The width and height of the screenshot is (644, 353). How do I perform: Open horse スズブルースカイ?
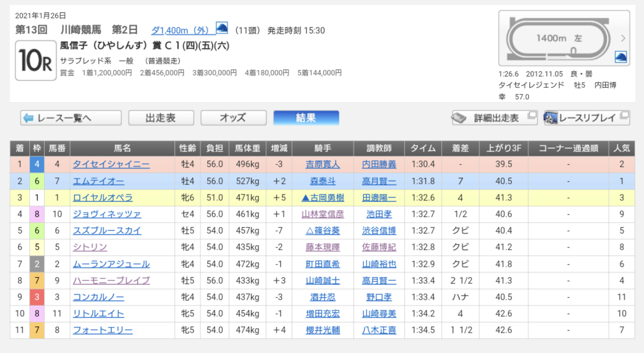pos(107,231)
